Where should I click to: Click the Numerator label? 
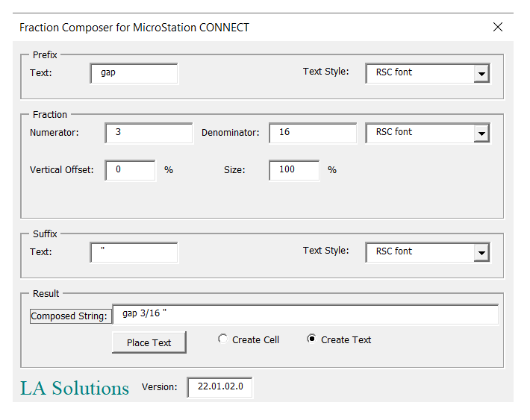click(x=54, y=133)
